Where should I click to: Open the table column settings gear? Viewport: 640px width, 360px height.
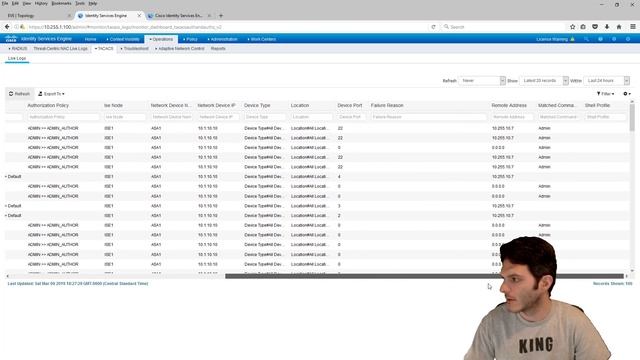627,94
